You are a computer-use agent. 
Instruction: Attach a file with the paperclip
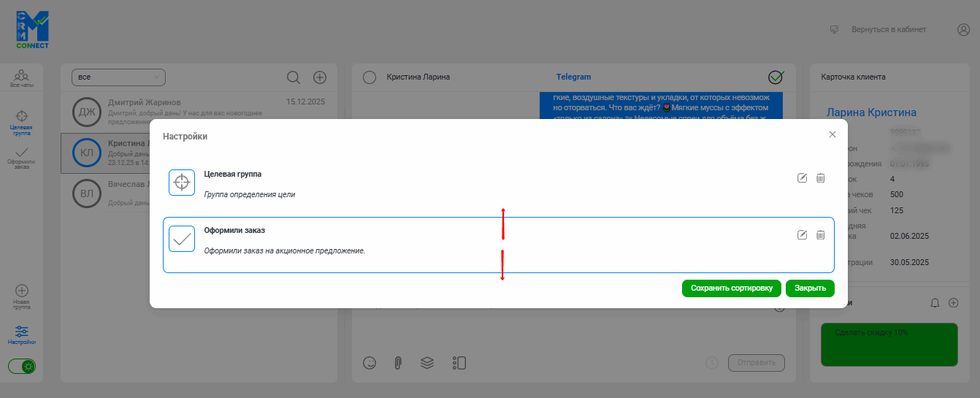(399, 362)
